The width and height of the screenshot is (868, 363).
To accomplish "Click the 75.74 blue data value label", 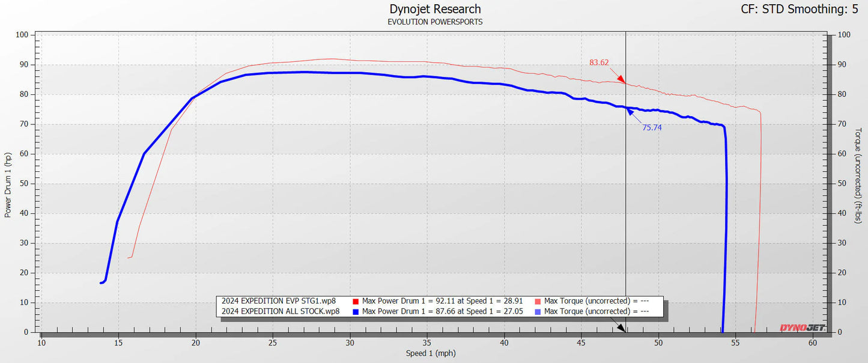I will (x=652, y=127).
